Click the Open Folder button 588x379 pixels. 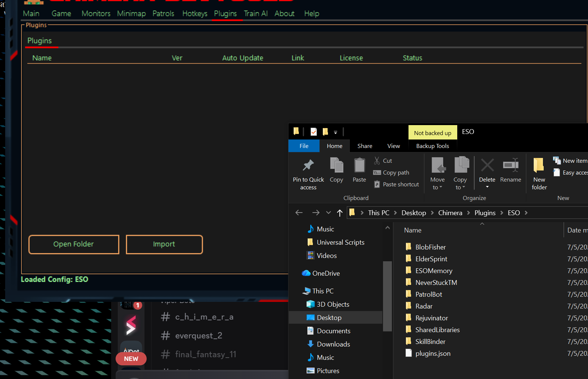(74, 244)
